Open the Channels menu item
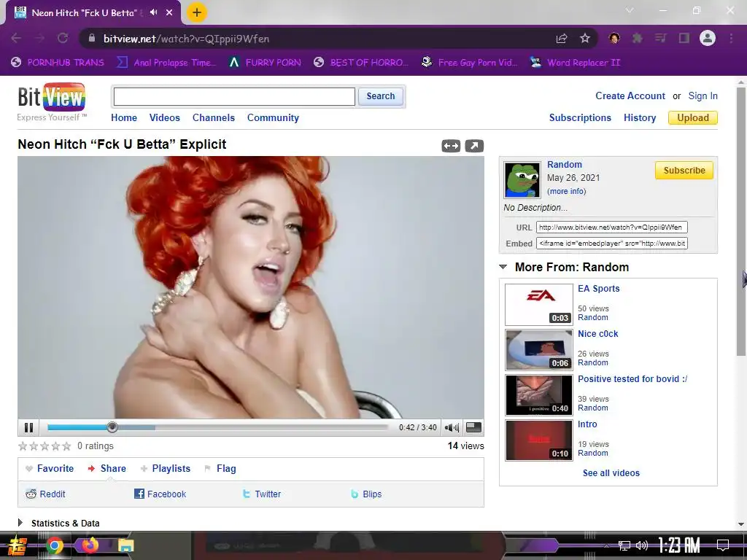Image resolution: width=747 pixels, height=560 pixels. (214, 117)
